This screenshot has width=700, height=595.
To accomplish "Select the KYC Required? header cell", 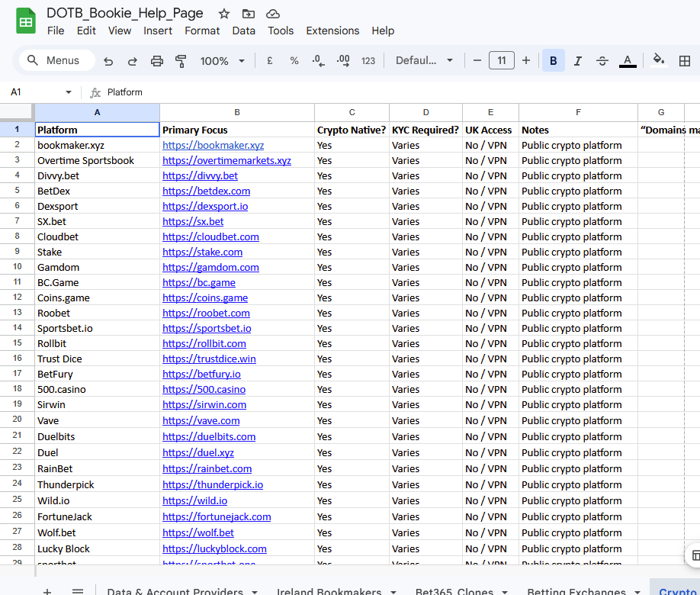I will click(x=426, y=130).
